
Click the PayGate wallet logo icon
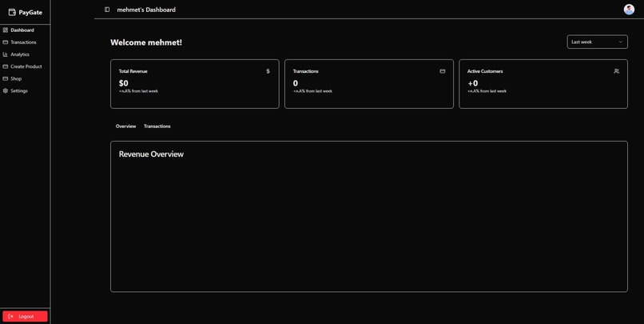tap(12, 12)
